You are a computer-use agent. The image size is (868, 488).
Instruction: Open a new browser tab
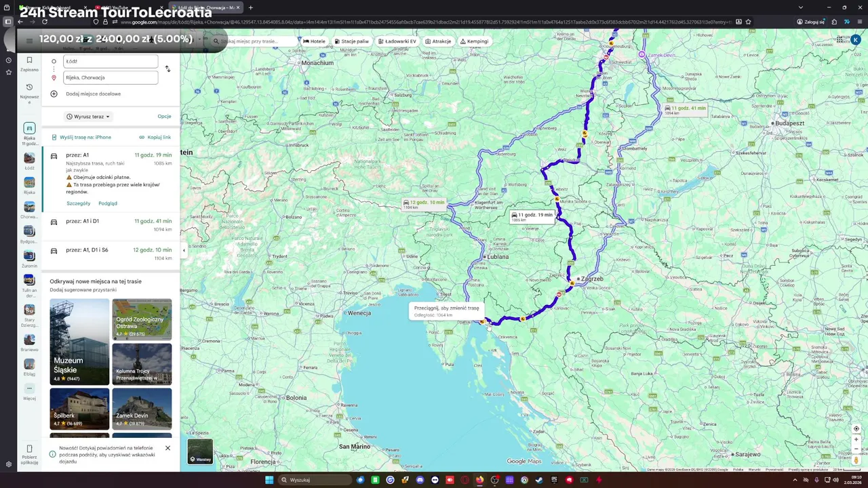tap(250, 7)
